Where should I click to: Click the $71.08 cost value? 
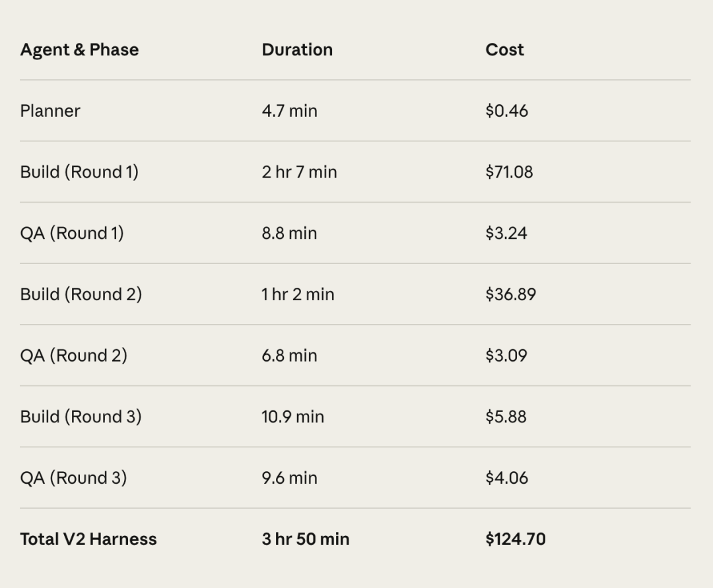pyautogui.click(x=509, y=172)
